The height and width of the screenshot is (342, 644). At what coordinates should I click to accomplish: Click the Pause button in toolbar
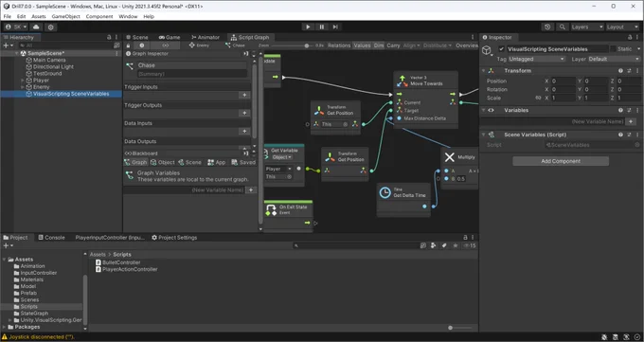tap(322, 27)
